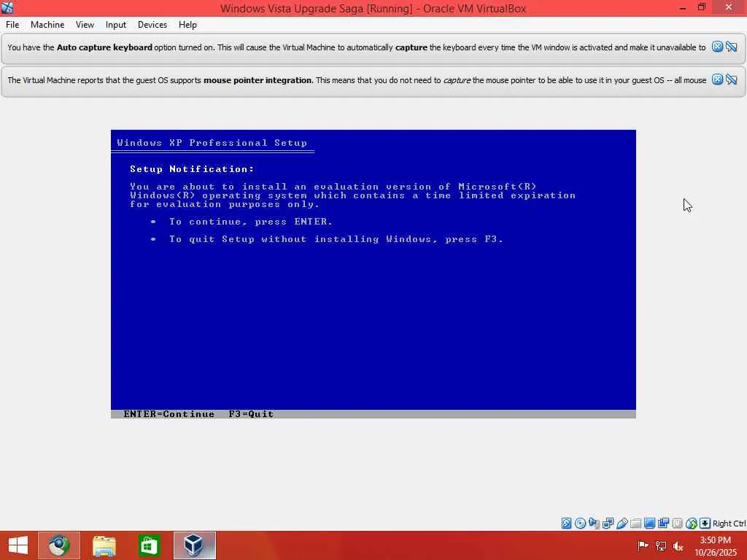The height and width of the screenshot is (560, 747).
Task: Click the mouse integration indicator icon
Action: (692, 524)
